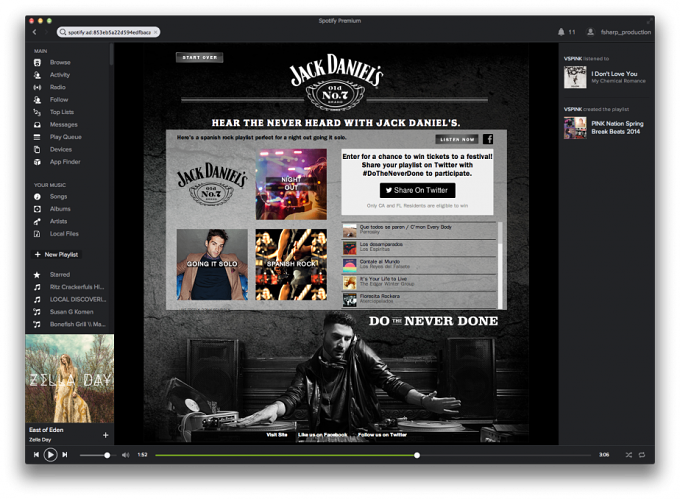Toggle shuffle playback
Viewport: 680px width, 499px height.
pyautogui.click(x=628, y=455)
